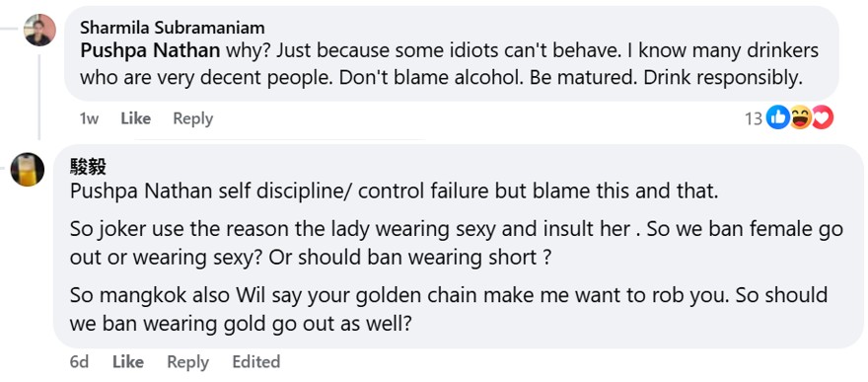Viewport: 868px width, 382px height.
Task: Open bold Pushpa Nathan mention link
Action: [x=150, y=50]
